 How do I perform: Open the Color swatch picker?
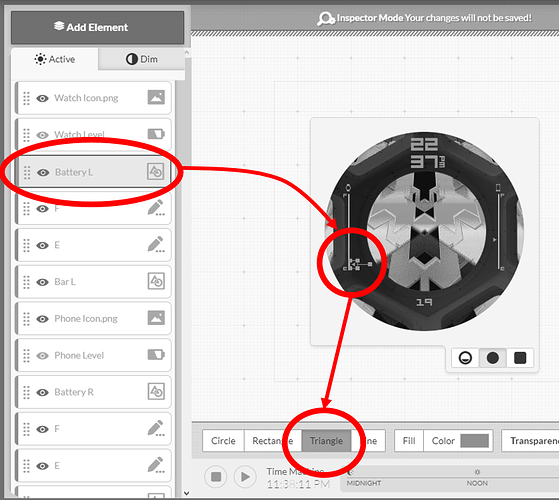(x=474, y=441)
